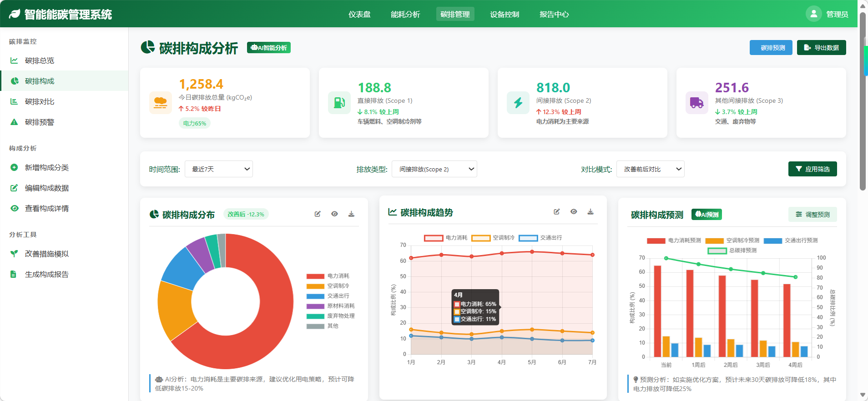The width and height of the screenshot is (868, 401).
Task: Click the 导出数据 button
Action: [x=821, y=48]
